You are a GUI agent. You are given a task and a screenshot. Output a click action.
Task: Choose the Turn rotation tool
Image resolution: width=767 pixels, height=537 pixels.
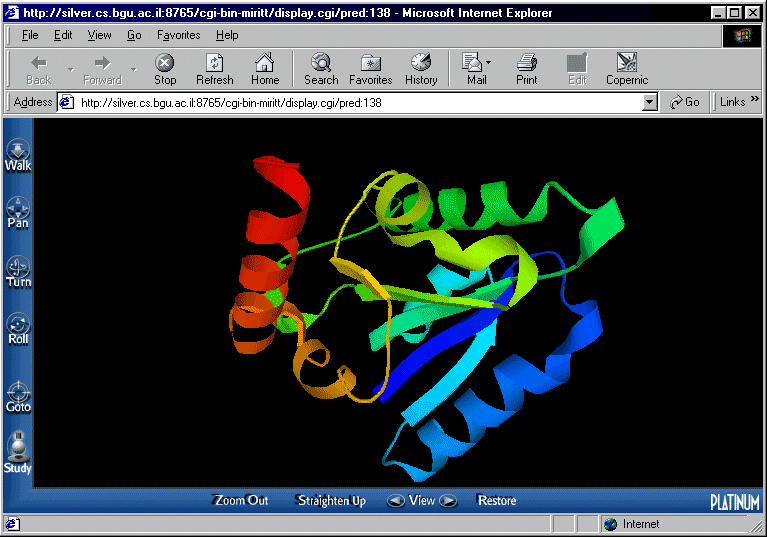[18, 271]
